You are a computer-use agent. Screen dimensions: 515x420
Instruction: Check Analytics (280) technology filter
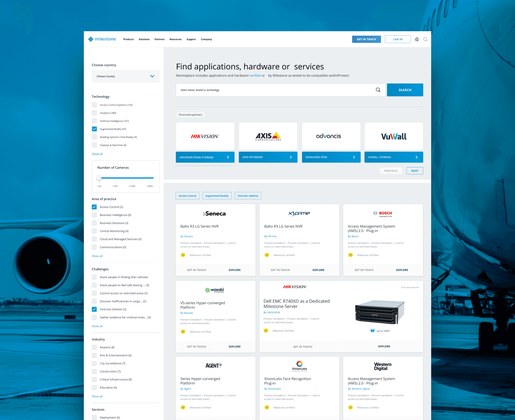click(94, 113)
